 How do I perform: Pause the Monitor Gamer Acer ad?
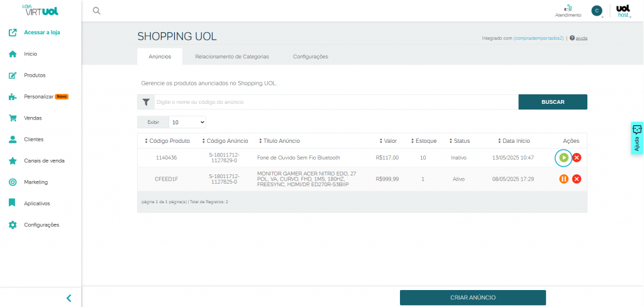[x=563, y=179]
